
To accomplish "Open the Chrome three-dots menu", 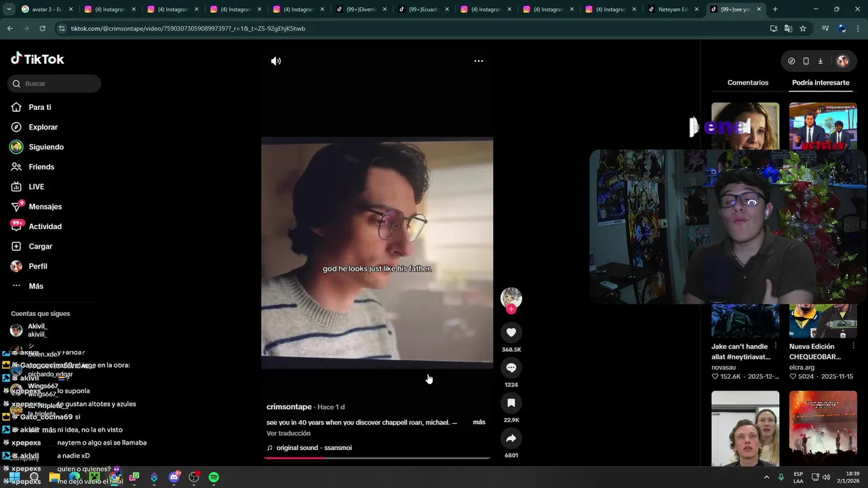I will 859,28.
